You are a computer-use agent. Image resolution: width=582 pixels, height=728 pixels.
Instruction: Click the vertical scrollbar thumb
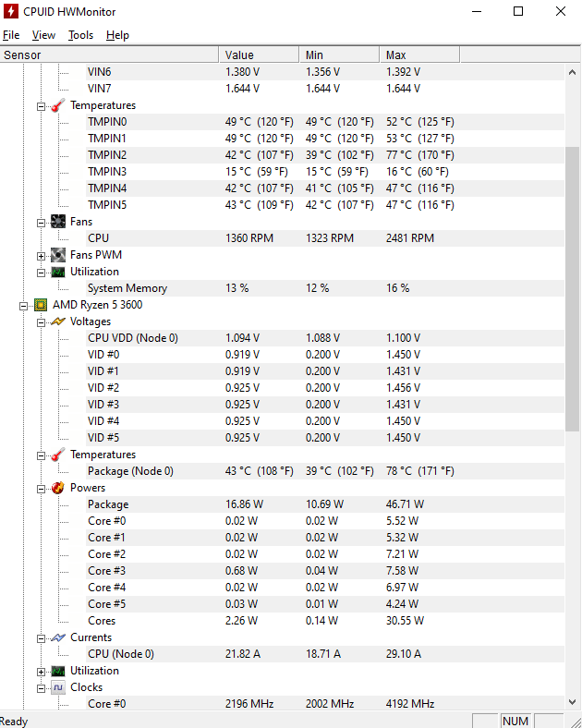click(572, 289)
